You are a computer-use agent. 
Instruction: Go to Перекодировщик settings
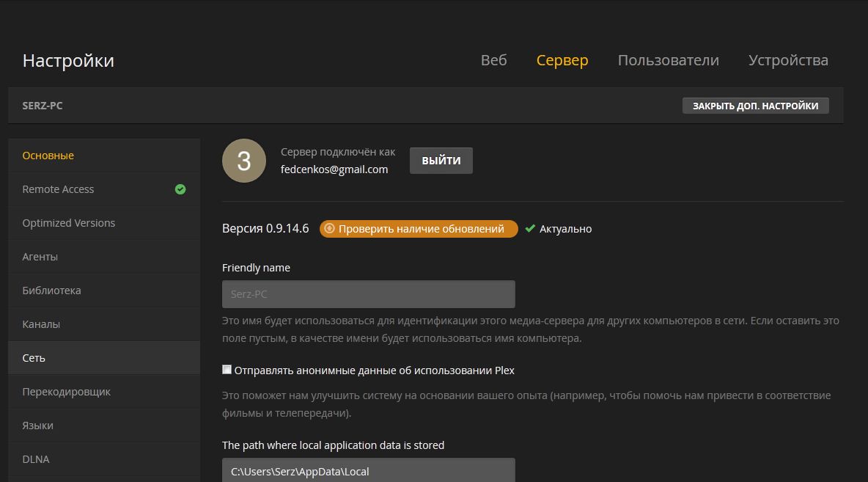tap(67, 392)
